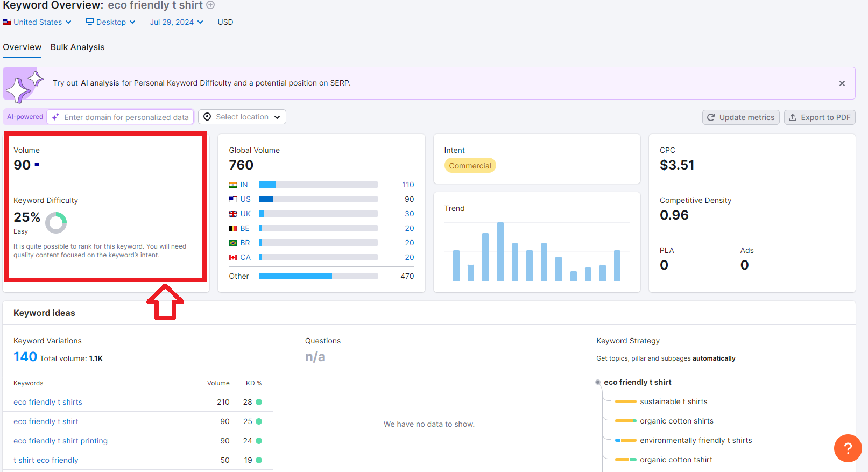Click the tallest bar in Trend chart
Screen dimensions: 868x472
point(500,251)
